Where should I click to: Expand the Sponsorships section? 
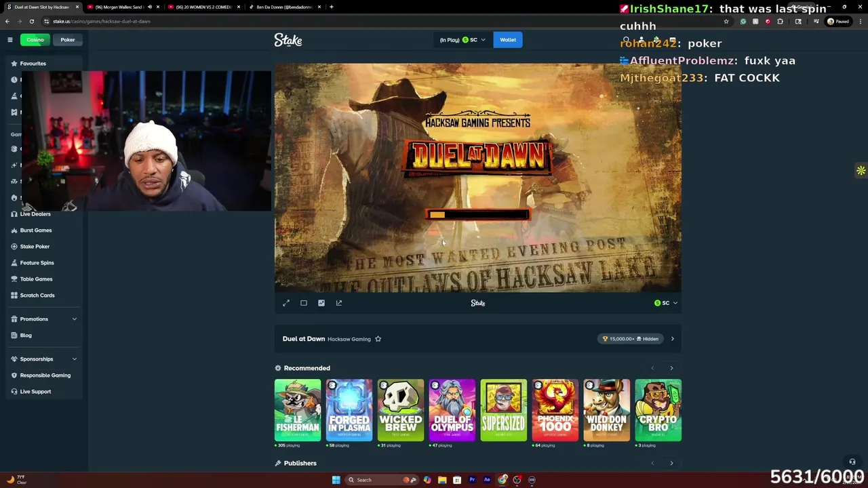(x=44, y=359)
